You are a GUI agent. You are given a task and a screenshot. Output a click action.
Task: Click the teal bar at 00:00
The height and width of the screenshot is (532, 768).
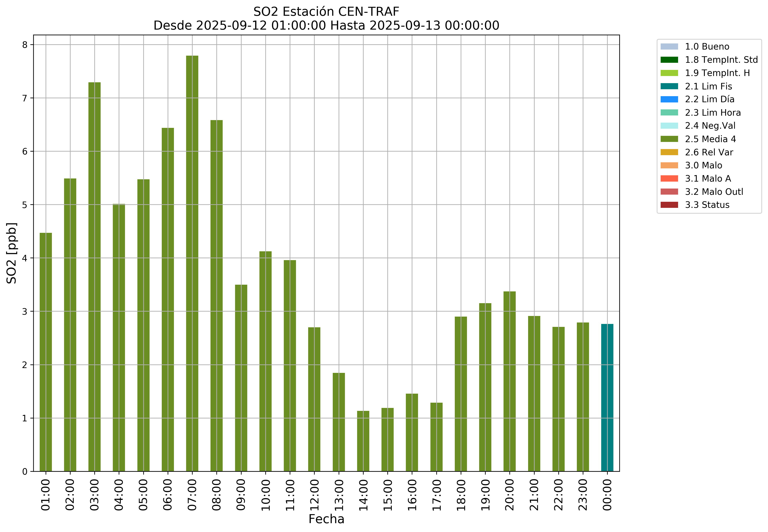click(x=607, y=397)
